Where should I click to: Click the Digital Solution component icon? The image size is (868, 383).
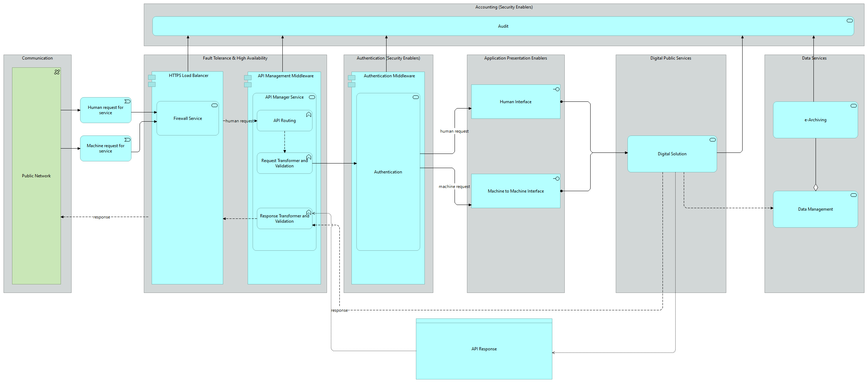[712, 140]
